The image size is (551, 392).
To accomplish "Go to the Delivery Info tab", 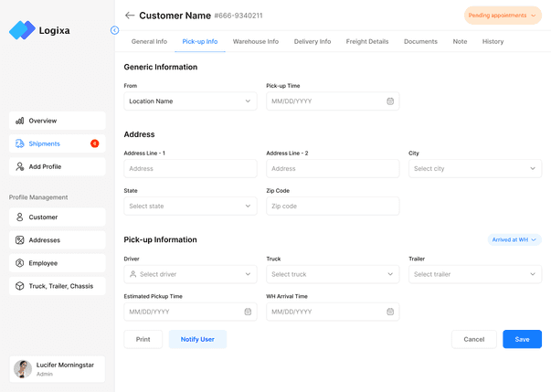I will [312, 41].
